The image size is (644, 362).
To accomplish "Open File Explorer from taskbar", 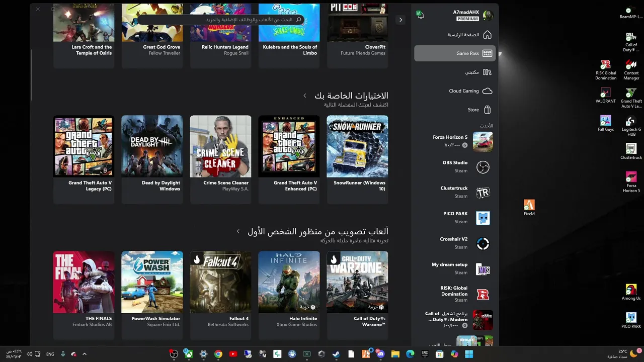I will click(395, 354).
